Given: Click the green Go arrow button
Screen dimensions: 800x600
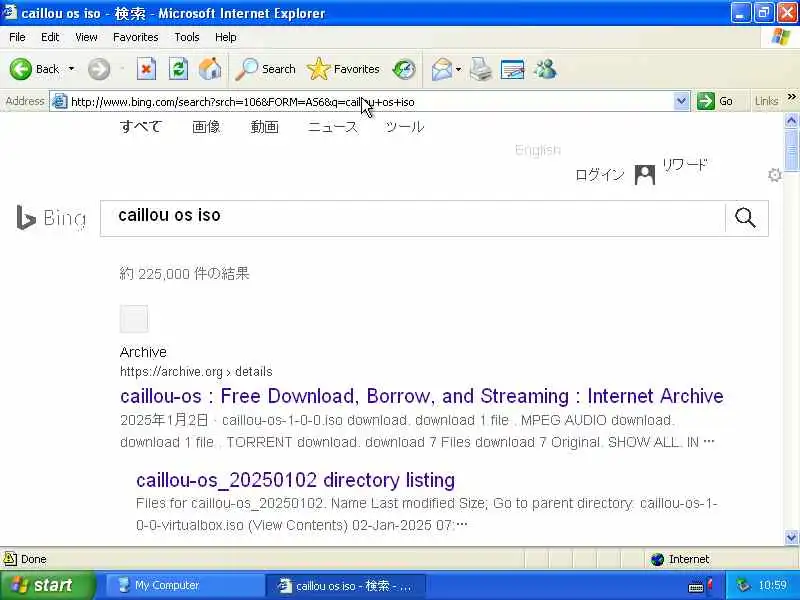Looking at the screenshot, I should click(x=706, y=101).
